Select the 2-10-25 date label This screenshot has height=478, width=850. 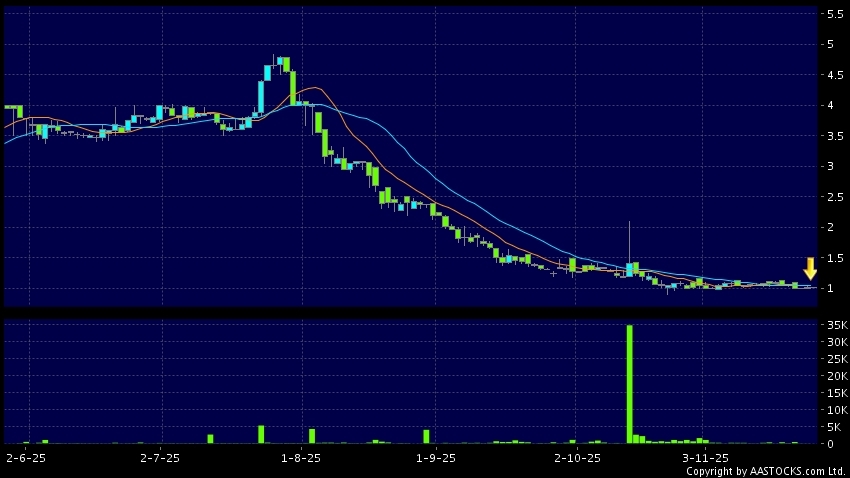(573, 457)
